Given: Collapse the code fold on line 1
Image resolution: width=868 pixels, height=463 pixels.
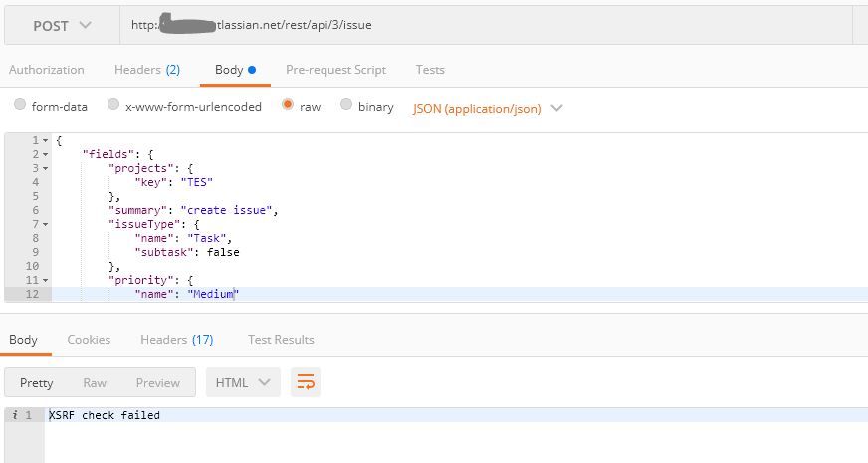Looking at the screenshot, I should click(46, 141).
